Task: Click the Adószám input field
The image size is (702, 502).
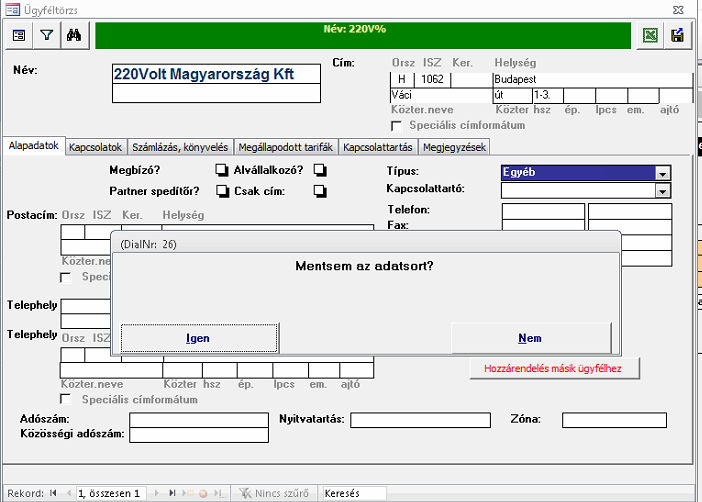Action: click(x=199, y=420)
